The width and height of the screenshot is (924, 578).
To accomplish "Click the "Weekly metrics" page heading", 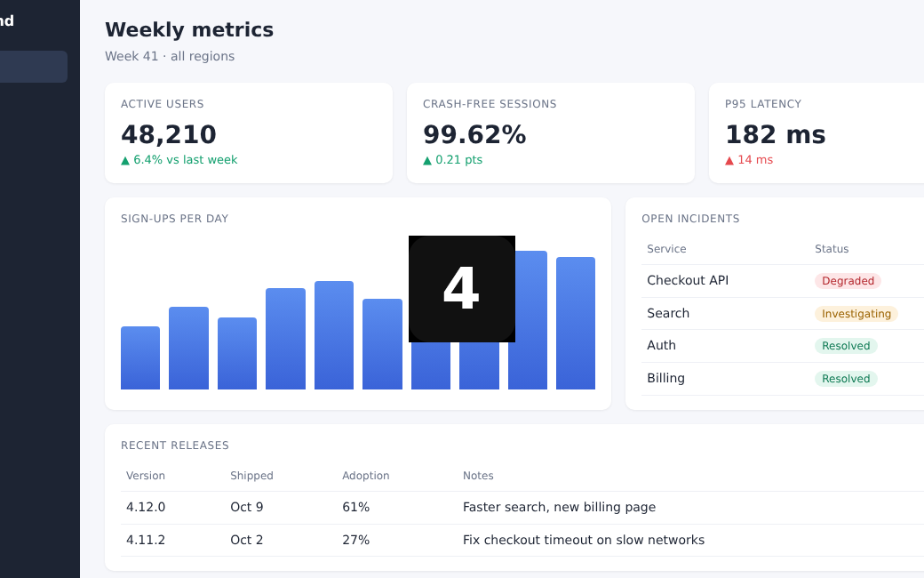I will [x=189, y=29].
